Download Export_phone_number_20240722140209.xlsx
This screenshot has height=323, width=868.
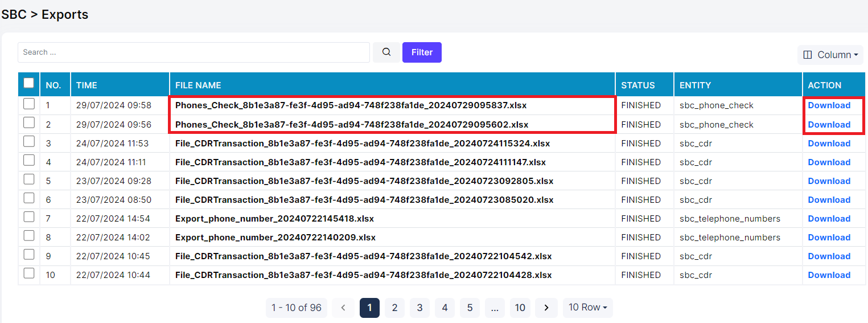coord(829,237)
